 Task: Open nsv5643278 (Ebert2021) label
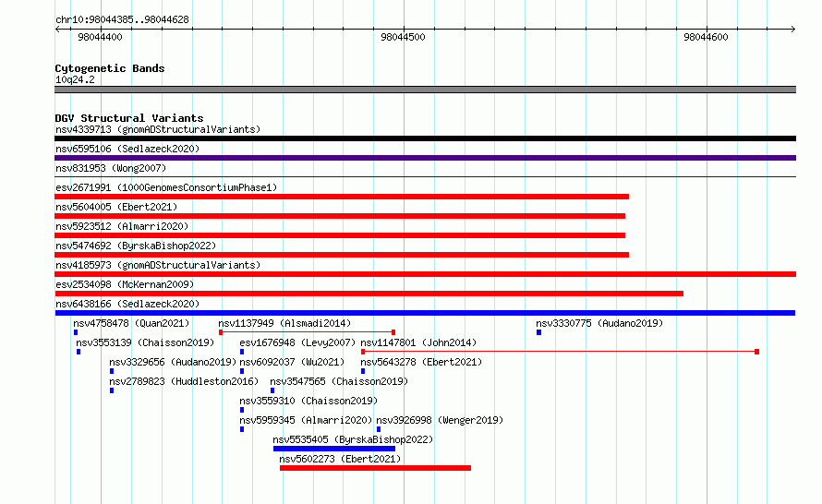coord(421,362)
